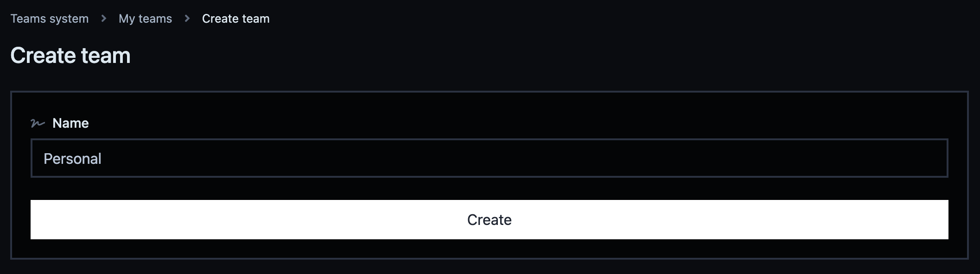The width and height of the screenshot is (980, 274).
Task: Navigate back to Teams system
Action: coord(50,19)
